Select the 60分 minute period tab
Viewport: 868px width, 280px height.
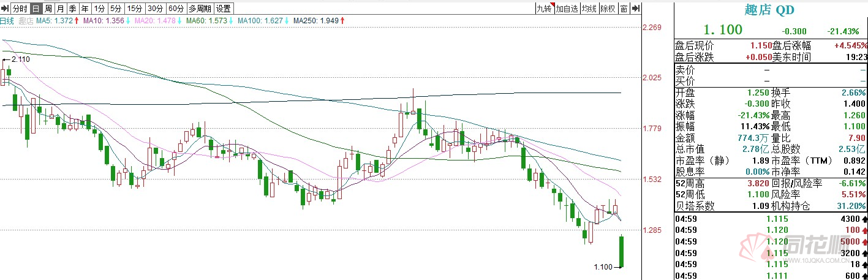pos(176,9)
